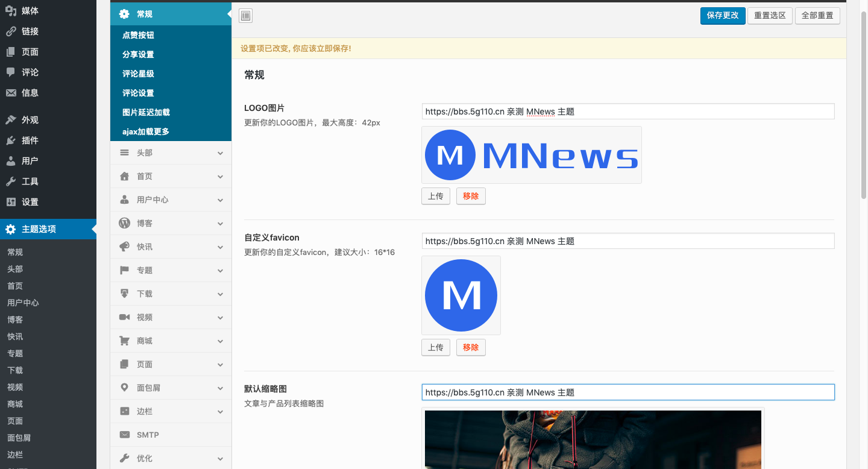This screenshot has width=868, height=469.
Task: Open 外观 in the admin menu
Action: pyautogui.click(x=30, y=120)
